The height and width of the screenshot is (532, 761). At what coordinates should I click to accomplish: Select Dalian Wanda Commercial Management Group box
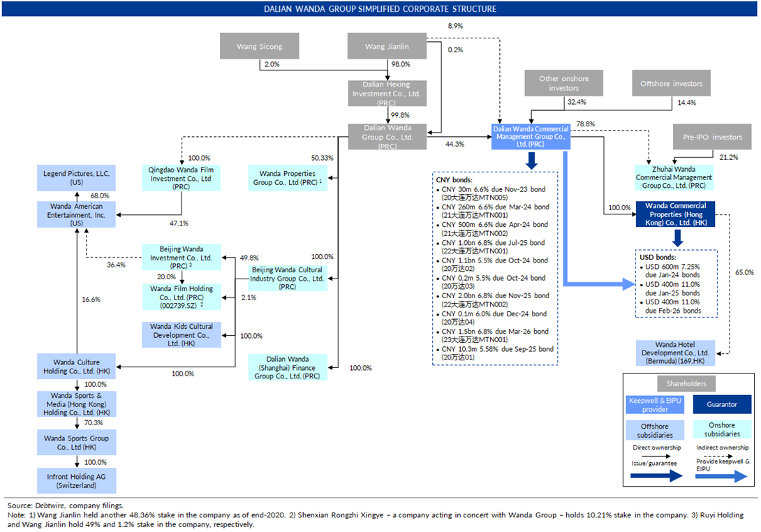531,136
